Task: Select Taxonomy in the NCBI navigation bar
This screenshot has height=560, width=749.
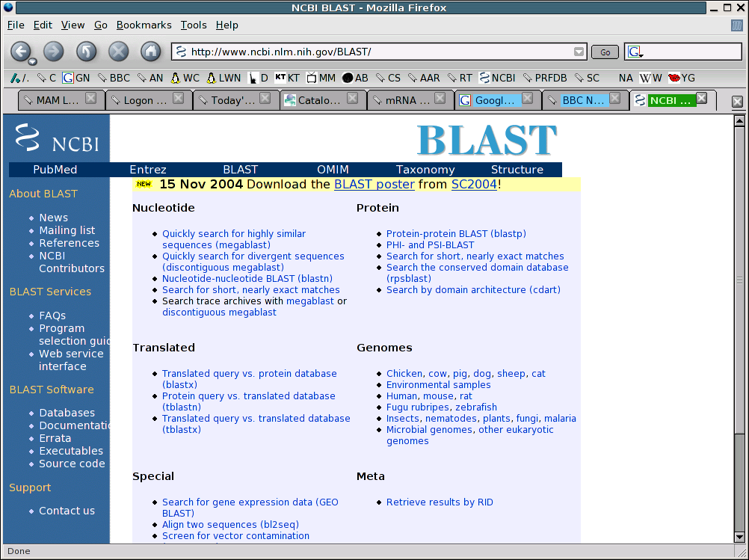Action: pyautogui.click(x=425, y=170)
